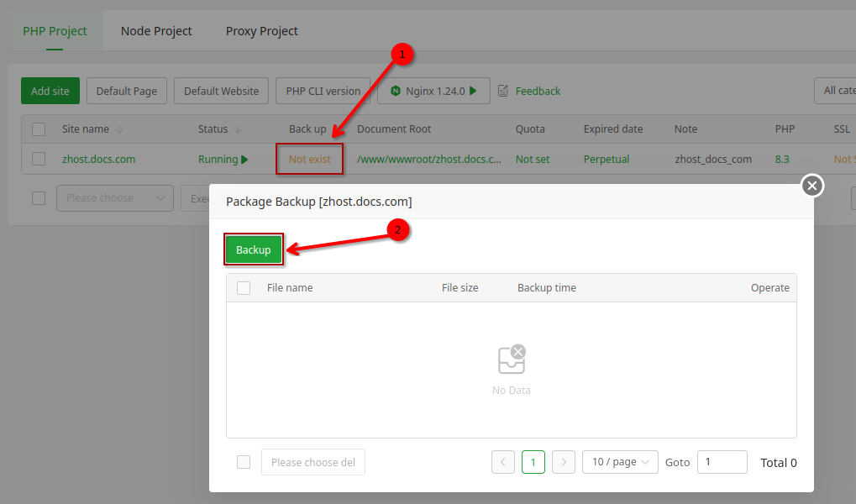
Task: Switch to the Node Project tab
Action: [x=156, y=31]
